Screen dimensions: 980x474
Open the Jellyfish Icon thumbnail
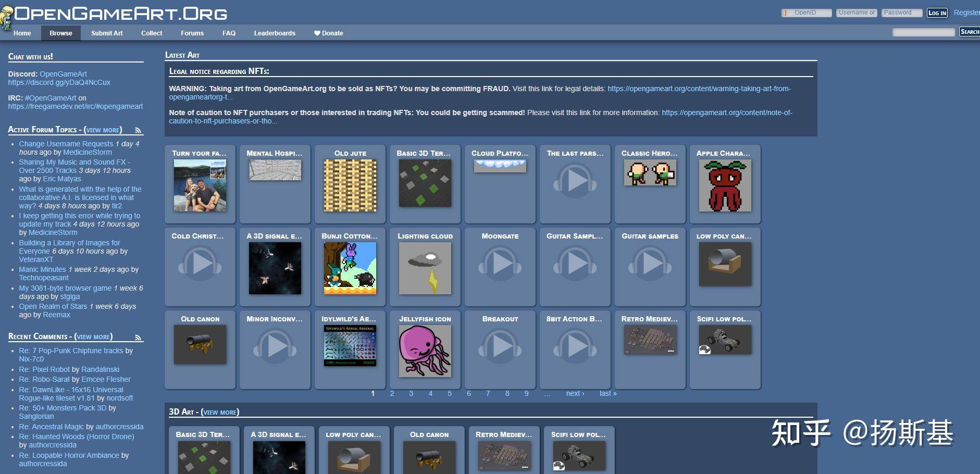pos(425,351)
